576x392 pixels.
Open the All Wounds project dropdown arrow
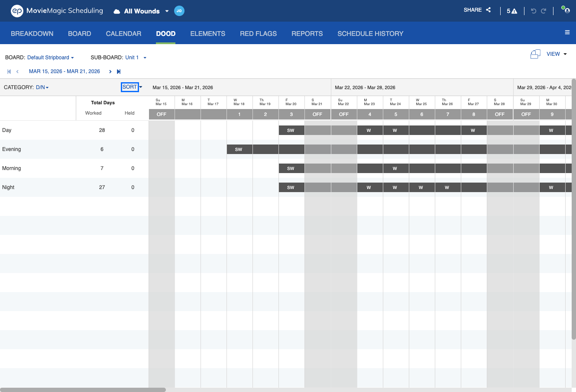[x=167, y=11]
